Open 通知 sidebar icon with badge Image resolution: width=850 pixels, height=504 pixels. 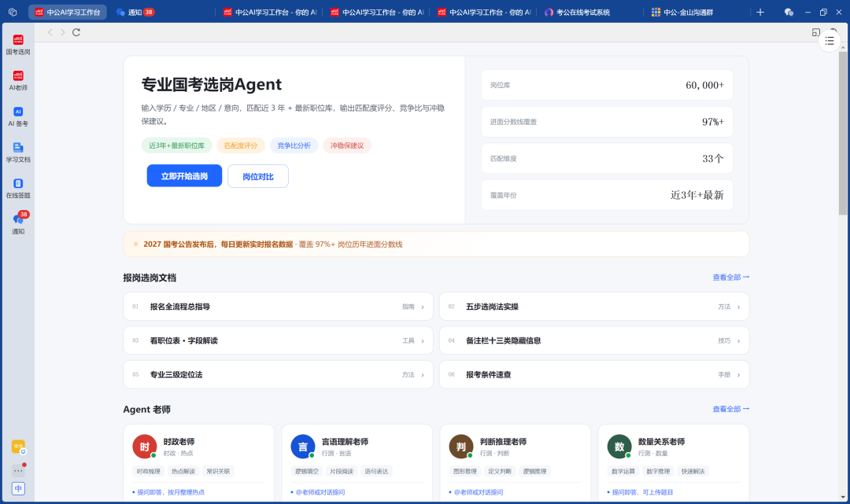pos(18,223)
